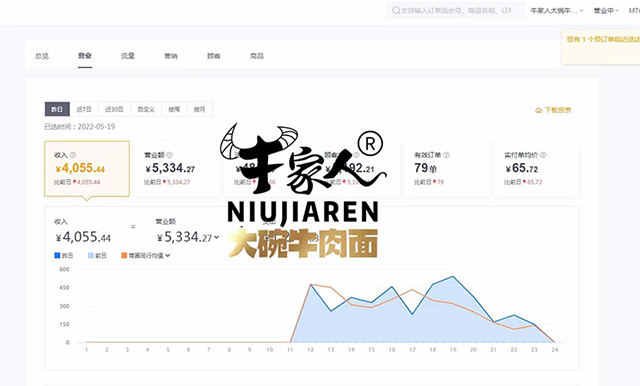The width and height of the screenshot is (640, 386).
Task: Click the order search input field
Action: point(456,11)
